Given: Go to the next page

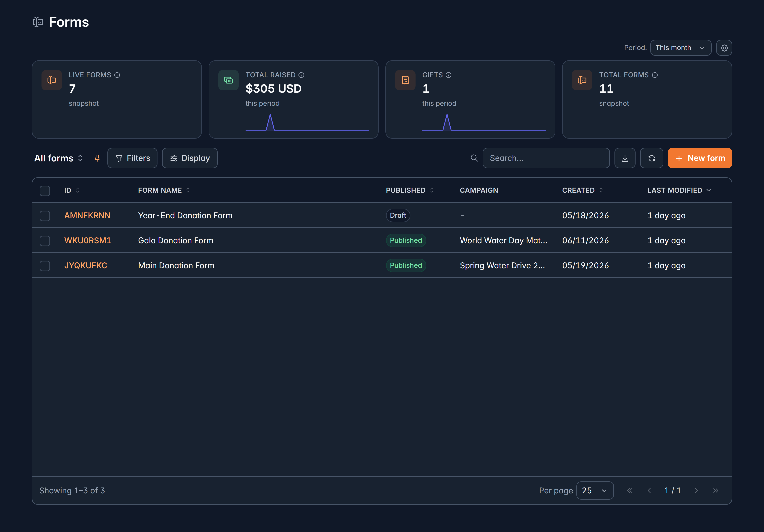Looking at the screenshot, I should pyautogui.click(x=696, y=490).
